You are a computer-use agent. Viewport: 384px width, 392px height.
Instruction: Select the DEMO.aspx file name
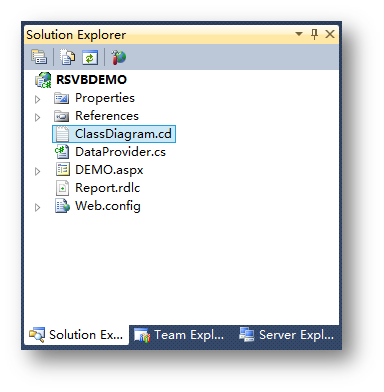click(x=109, y=170)
